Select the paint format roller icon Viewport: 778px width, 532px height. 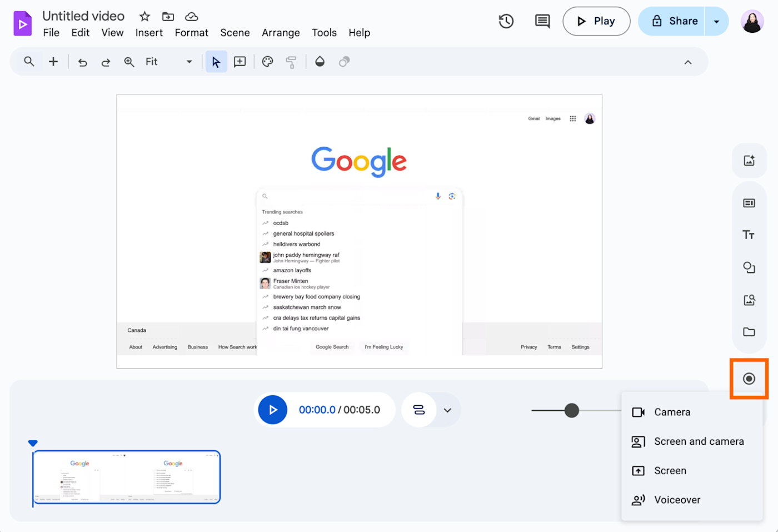291,62
